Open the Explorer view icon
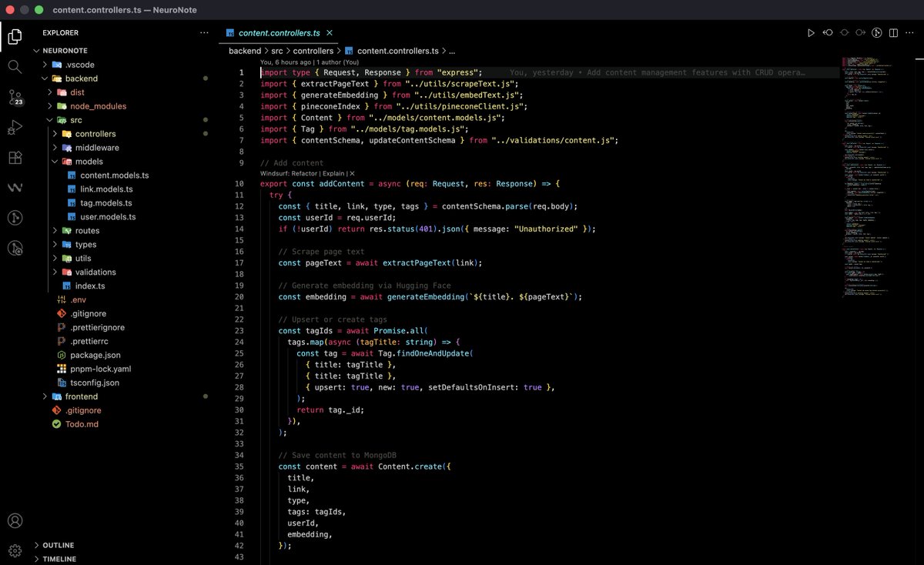The width and height of the screenshot is (924, 565). point(14,36)
